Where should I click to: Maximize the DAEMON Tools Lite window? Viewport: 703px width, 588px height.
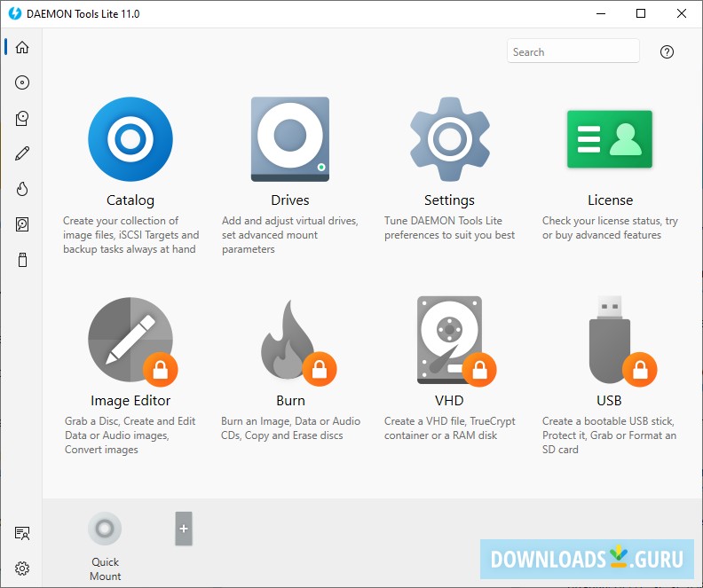click(641, 13)
